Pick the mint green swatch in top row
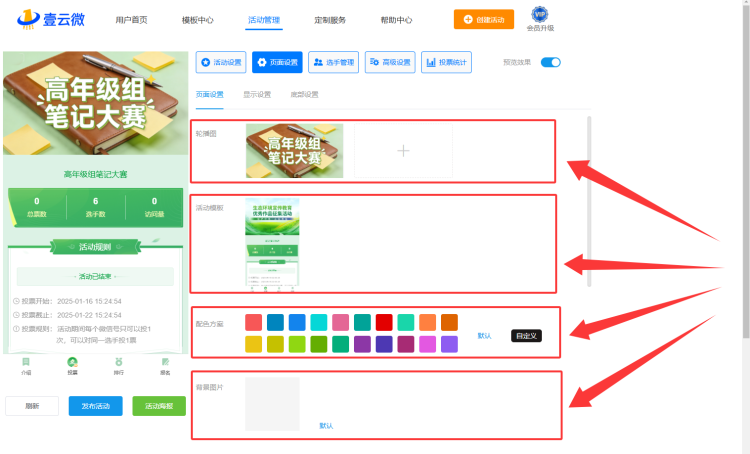 tap(406, 322)
